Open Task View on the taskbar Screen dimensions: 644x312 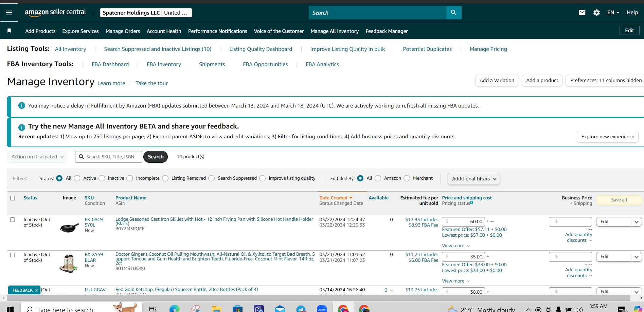click(153, 309)
